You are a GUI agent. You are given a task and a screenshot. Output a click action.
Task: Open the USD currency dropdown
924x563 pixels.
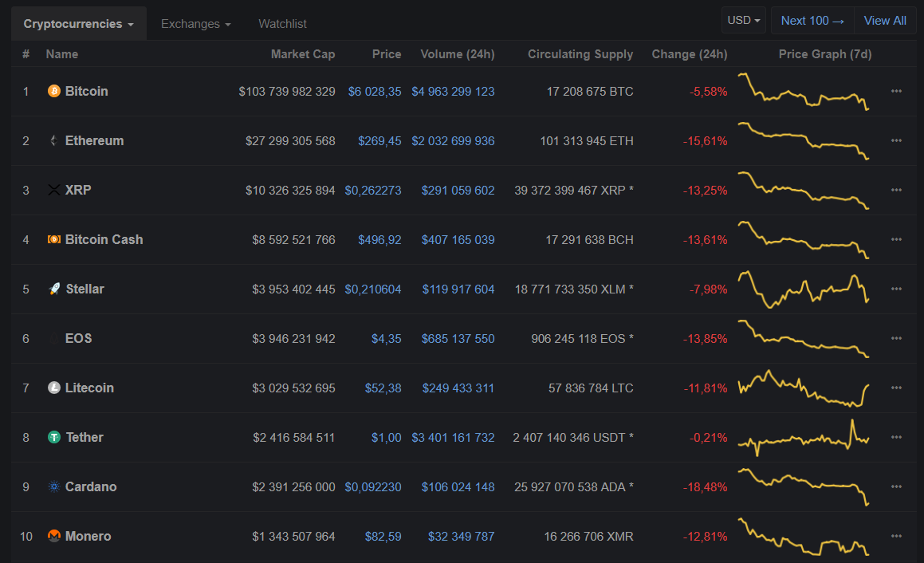(x=745, y=21)
